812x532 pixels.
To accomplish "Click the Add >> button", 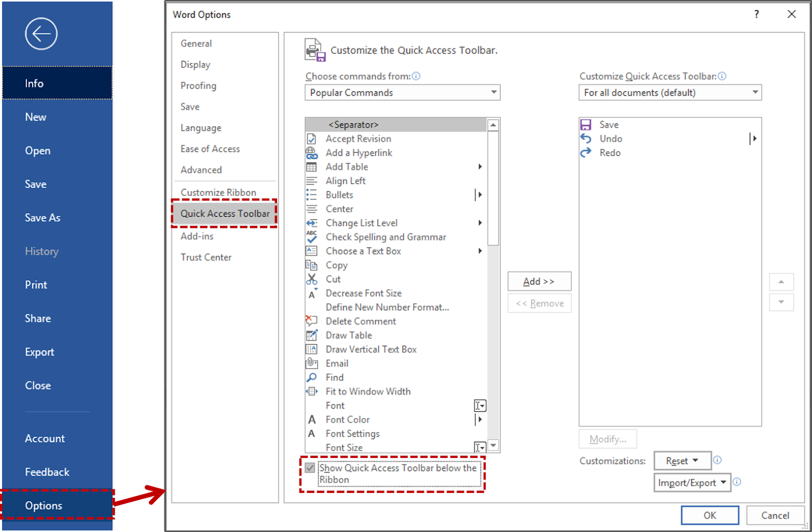I will [539, 281].
